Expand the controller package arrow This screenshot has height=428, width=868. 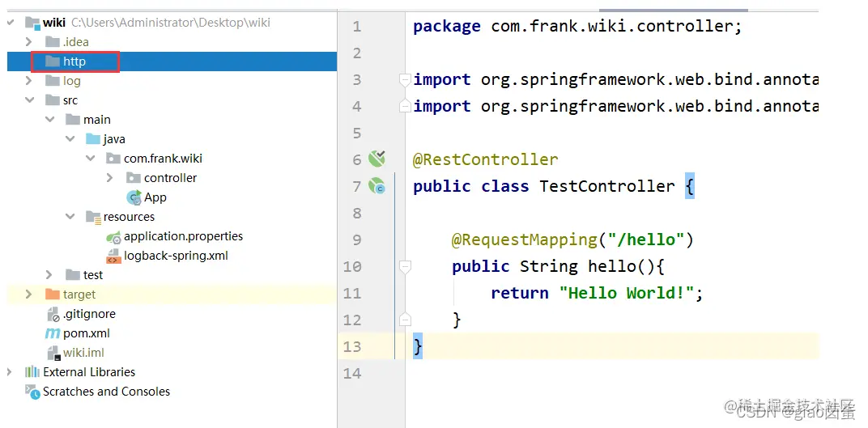109,178
